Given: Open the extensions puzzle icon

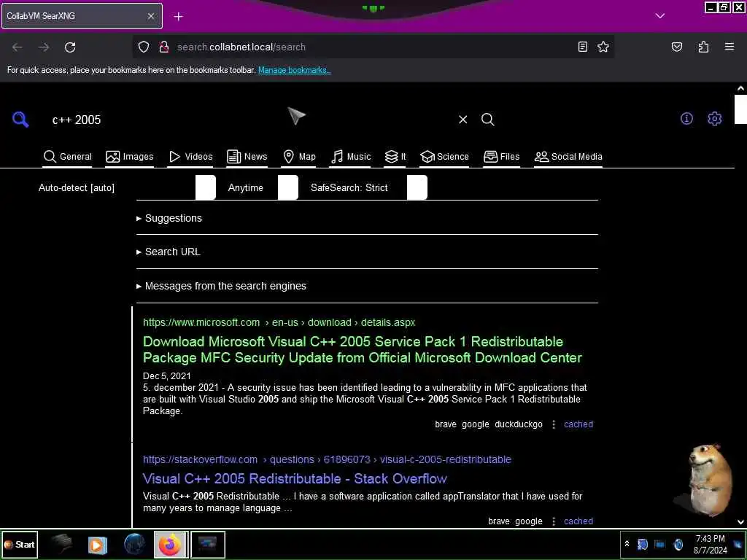Looking at the screenshot, I should (703, 47).
